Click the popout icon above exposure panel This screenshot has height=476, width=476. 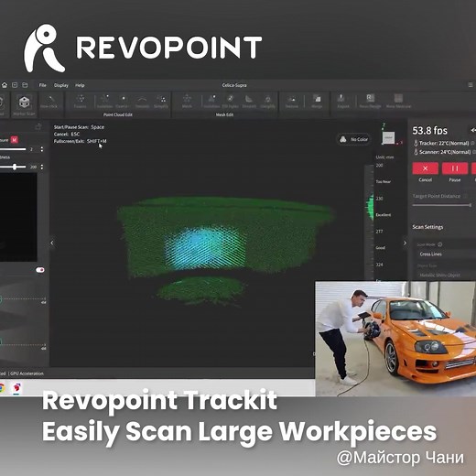pos(38,126)
